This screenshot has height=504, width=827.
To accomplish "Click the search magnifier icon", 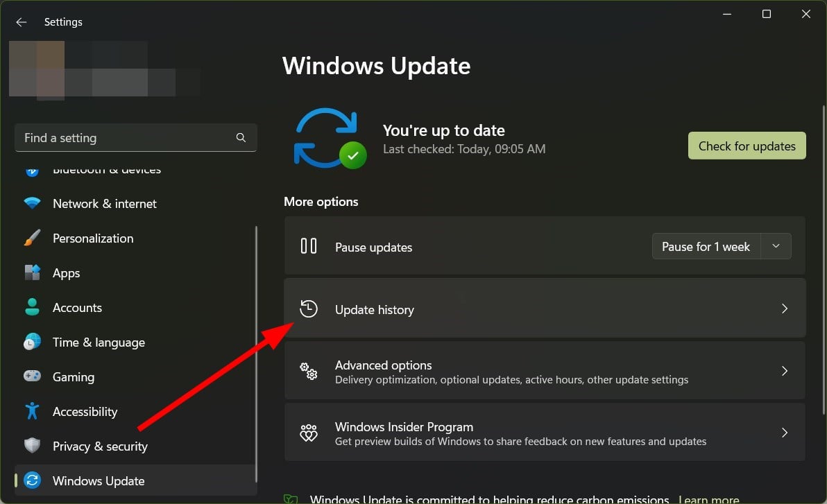I will point(241,138).
